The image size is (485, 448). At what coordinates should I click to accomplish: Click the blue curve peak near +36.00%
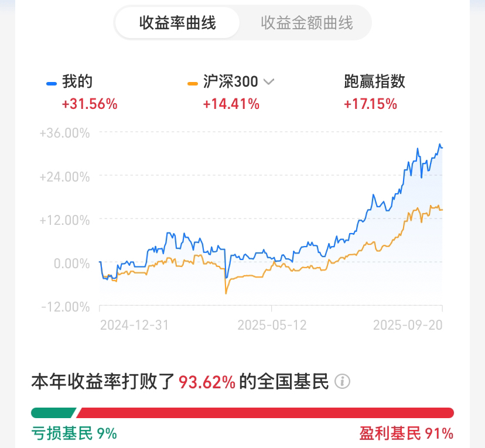tap(439, 145)
